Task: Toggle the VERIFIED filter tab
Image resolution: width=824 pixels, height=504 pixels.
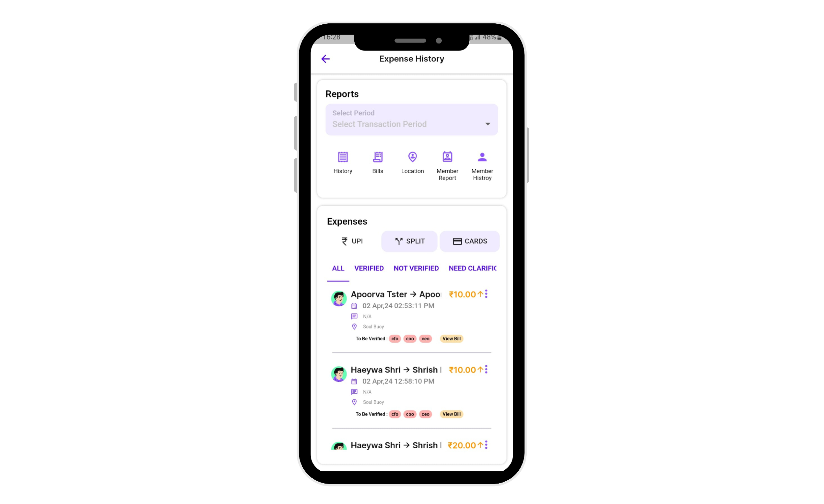Action: click(369, 268)
